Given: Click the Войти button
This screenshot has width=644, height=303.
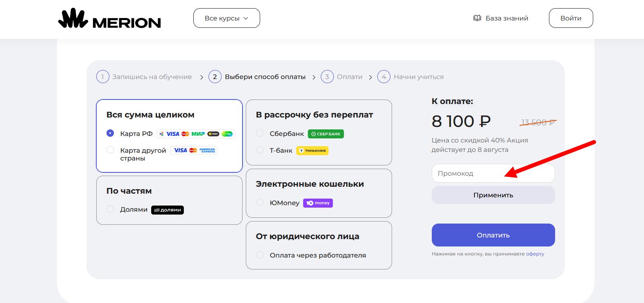Looking at the screenshot, I should pos(571,18).
